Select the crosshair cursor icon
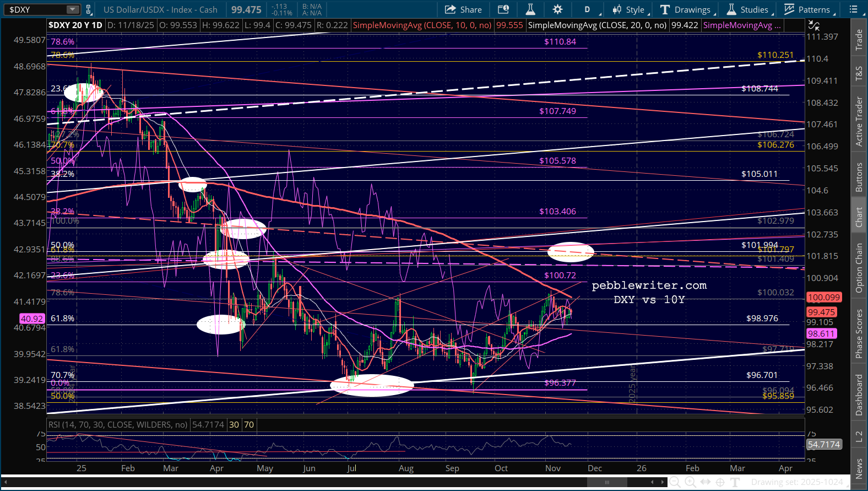The height and width of the screenshot is (491, 868). [720, 482]
